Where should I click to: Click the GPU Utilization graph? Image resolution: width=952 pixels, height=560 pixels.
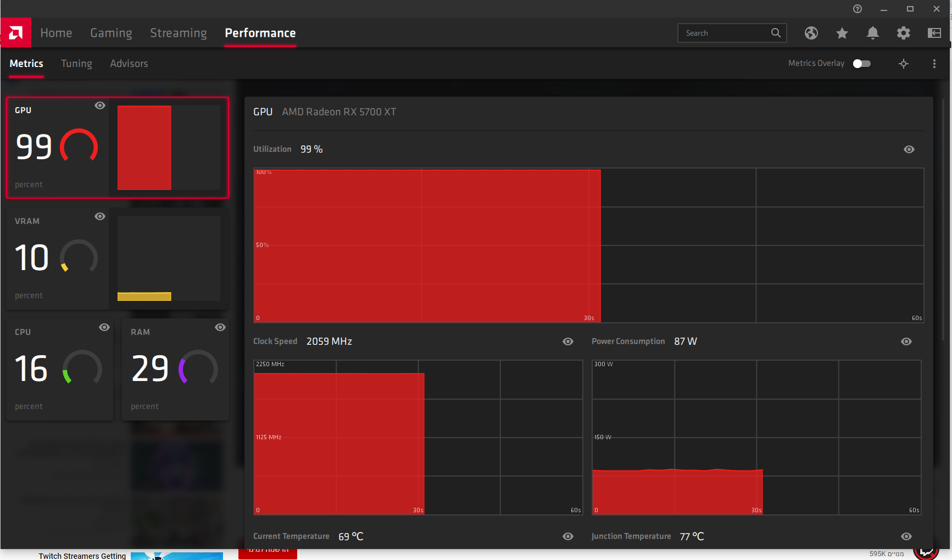click(x=588, y=245)
